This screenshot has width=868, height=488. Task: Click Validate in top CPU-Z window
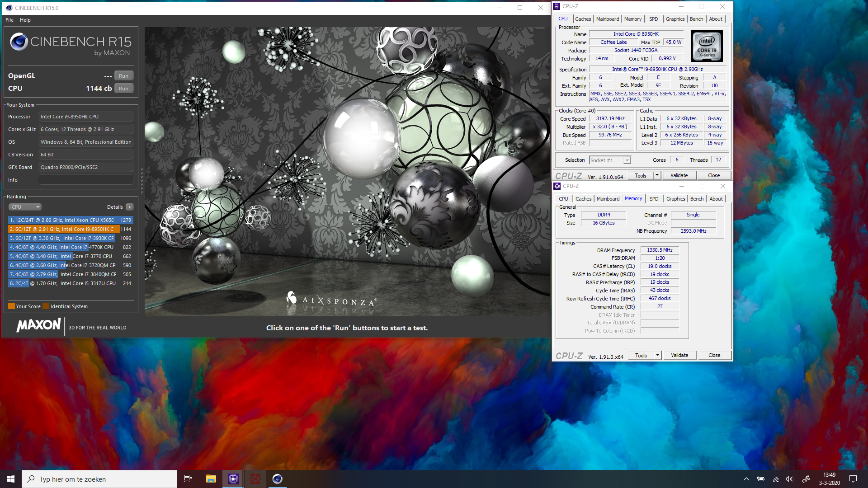pos(679,176)
